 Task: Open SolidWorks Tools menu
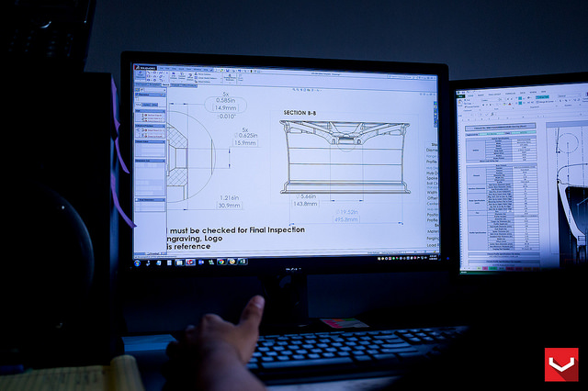[188, 69]
